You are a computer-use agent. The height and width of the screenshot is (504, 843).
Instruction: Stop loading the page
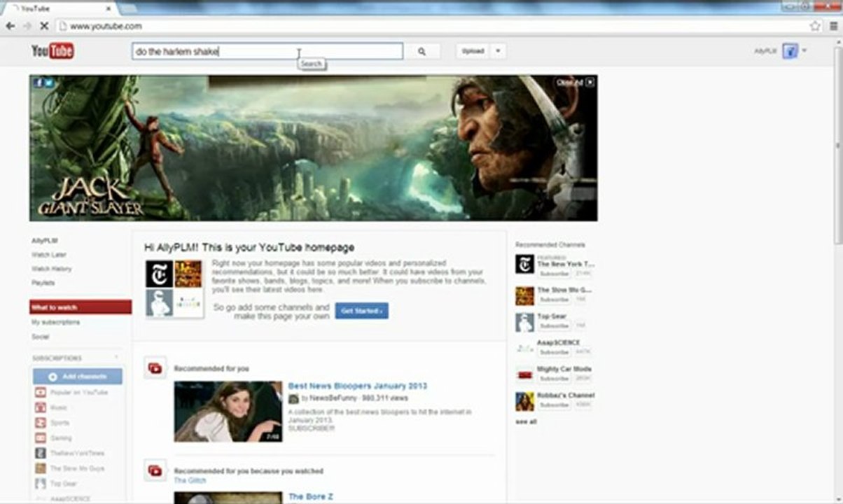pyautogui.click(x=43, y=26)
